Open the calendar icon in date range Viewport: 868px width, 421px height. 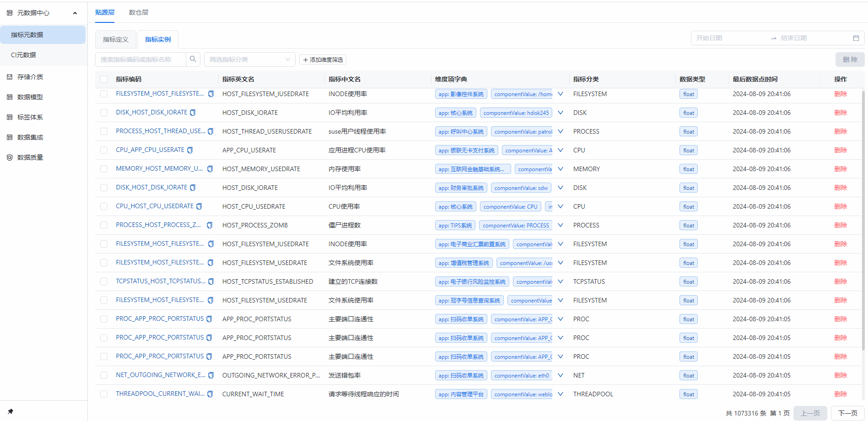856,38
